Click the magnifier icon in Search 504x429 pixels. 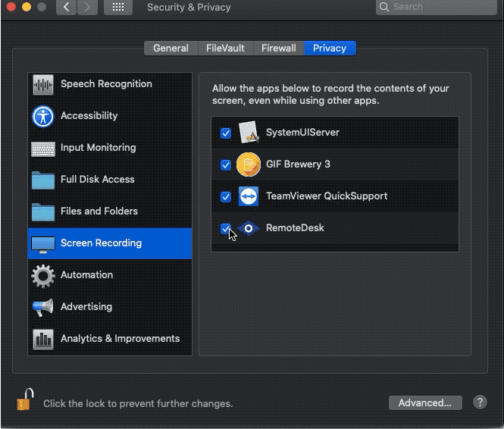[x=384, y=7]
